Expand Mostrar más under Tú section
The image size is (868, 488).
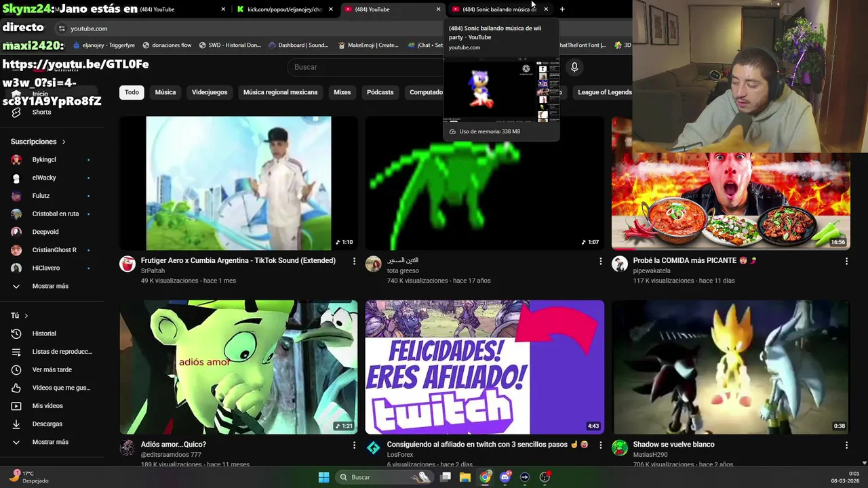(52, 442)
